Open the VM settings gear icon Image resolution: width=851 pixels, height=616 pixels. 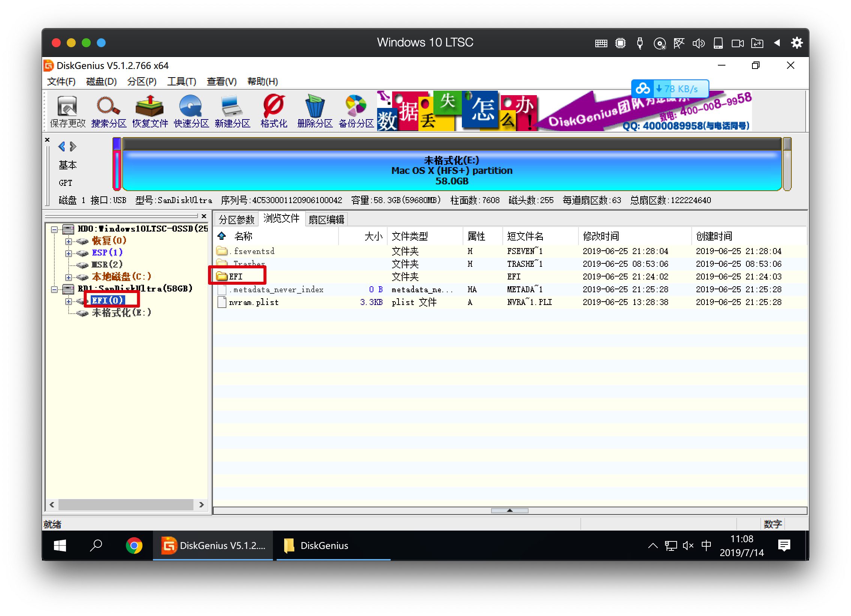click(x=797, y=43)
